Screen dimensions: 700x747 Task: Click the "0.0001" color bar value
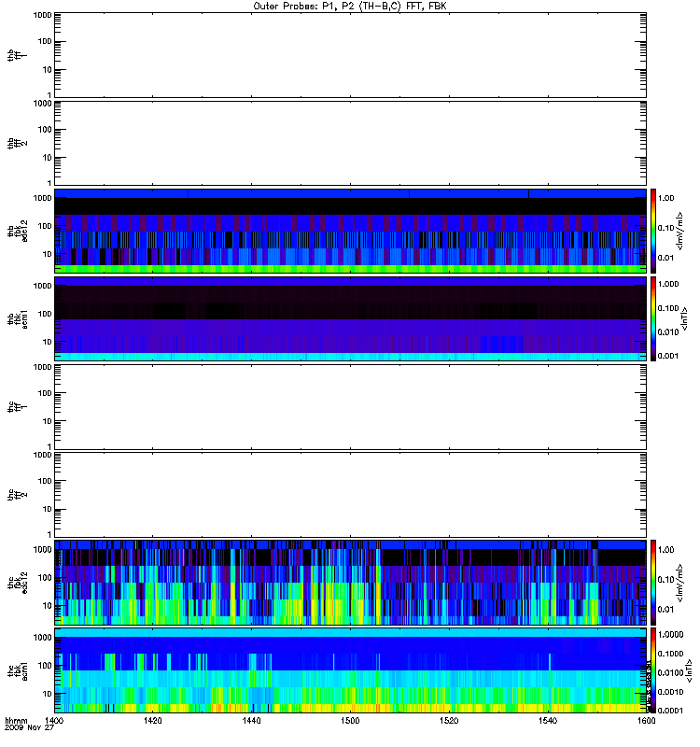coord(670,711)
